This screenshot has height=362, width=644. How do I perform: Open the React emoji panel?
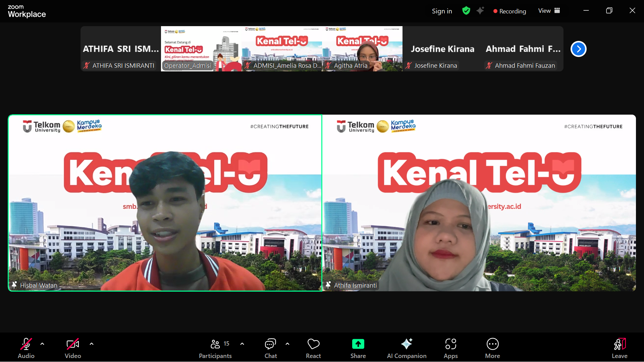pyautogui.click(x=313, y=344)
